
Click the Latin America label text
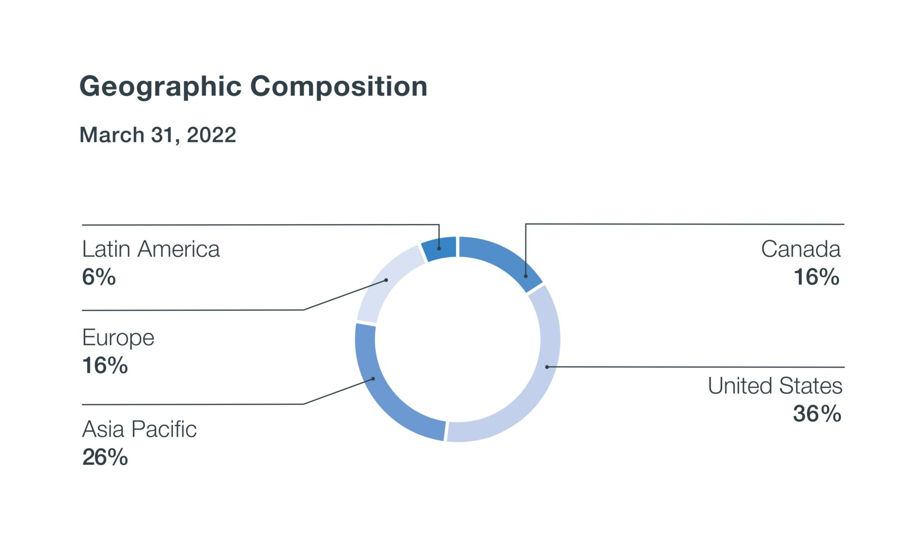pos(151,249)
